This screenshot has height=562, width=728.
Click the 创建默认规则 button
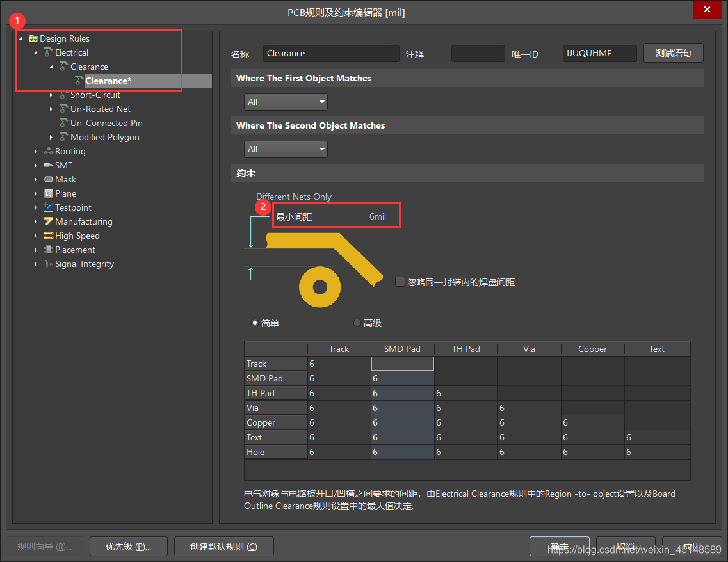tap(223, 547)
